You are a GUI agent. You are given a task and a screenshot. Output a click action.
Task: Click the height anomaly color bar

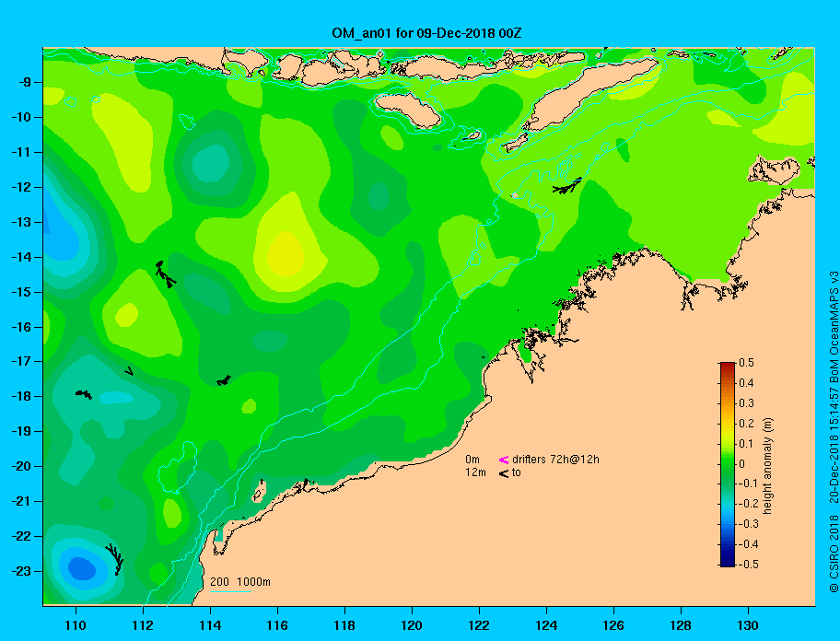(x=728, y=464)
